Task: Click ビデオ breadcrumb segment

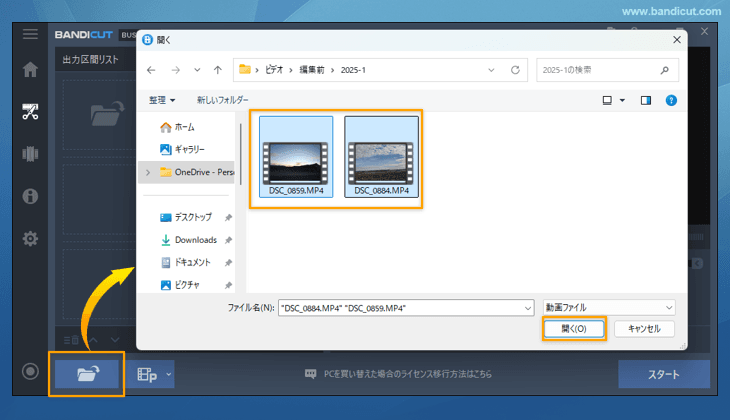Action: point(274,70)
